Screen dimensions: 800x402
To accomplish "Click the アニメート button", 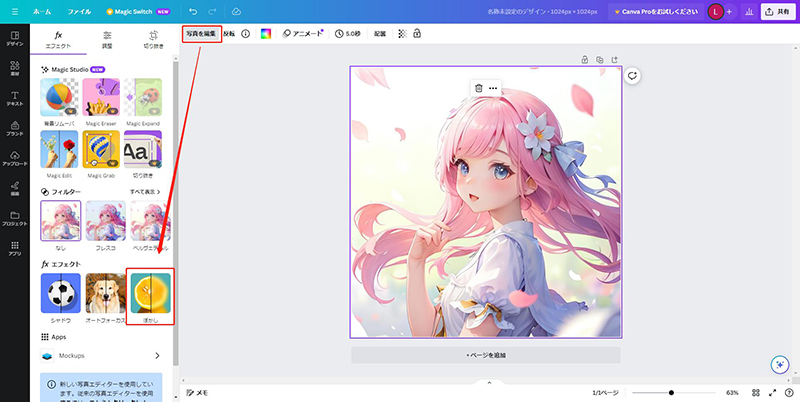I will pyautogui.click(x=303, y=34).
